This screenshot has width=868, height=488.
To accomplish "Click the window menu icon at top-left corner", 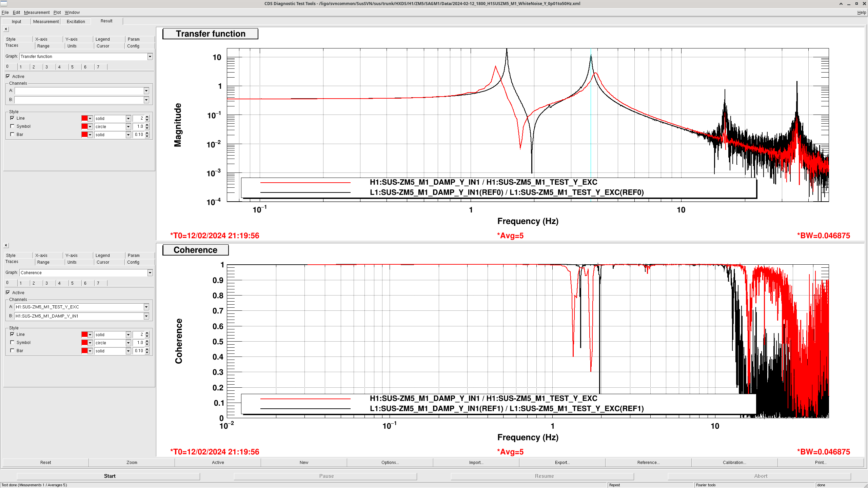I will click(x=3, y=3).
